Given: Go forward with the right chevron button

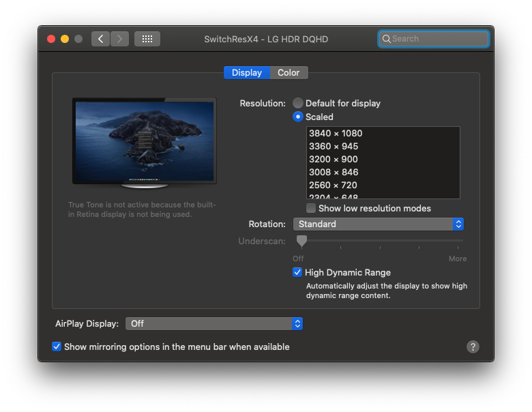Looking at the screenshot, I should [x=120, y=39].
